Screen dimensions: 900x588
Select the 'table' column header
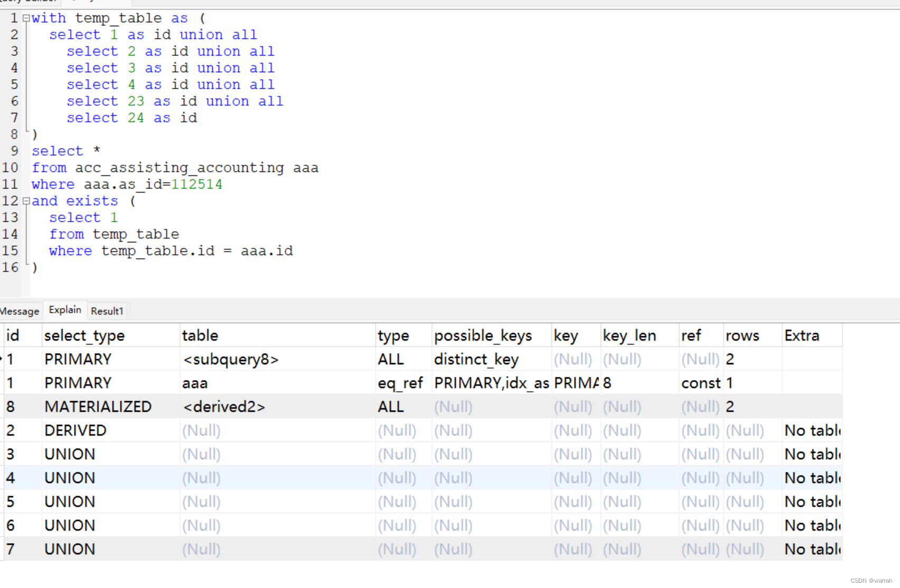pos(277,335)
